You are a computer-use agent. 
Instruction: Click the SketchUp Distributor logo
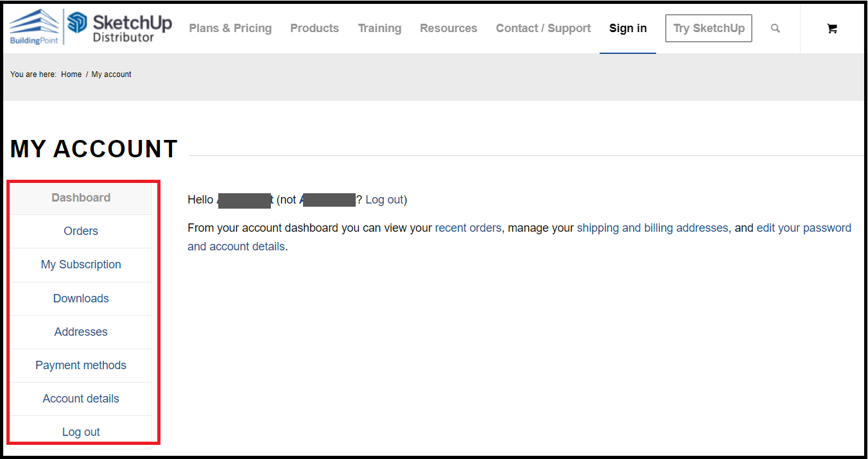pos(120,28)
